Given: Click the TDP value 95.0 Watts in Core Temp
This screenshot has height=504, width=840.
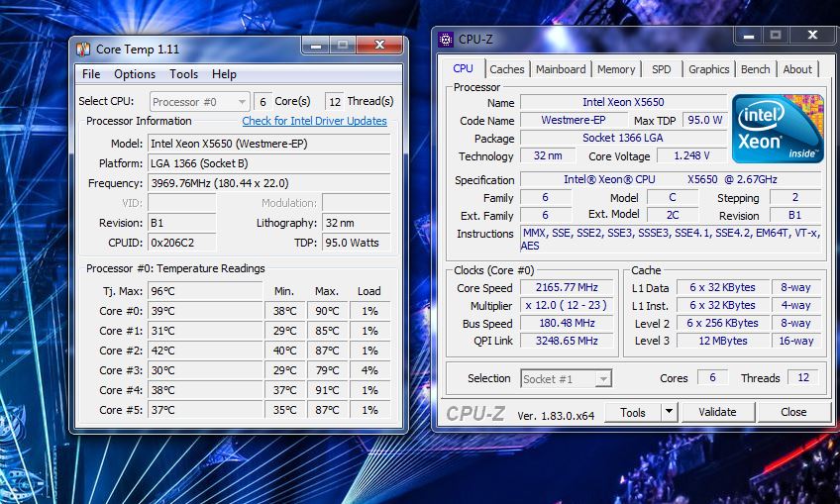Looking at the screenshot, I should 357,243.
